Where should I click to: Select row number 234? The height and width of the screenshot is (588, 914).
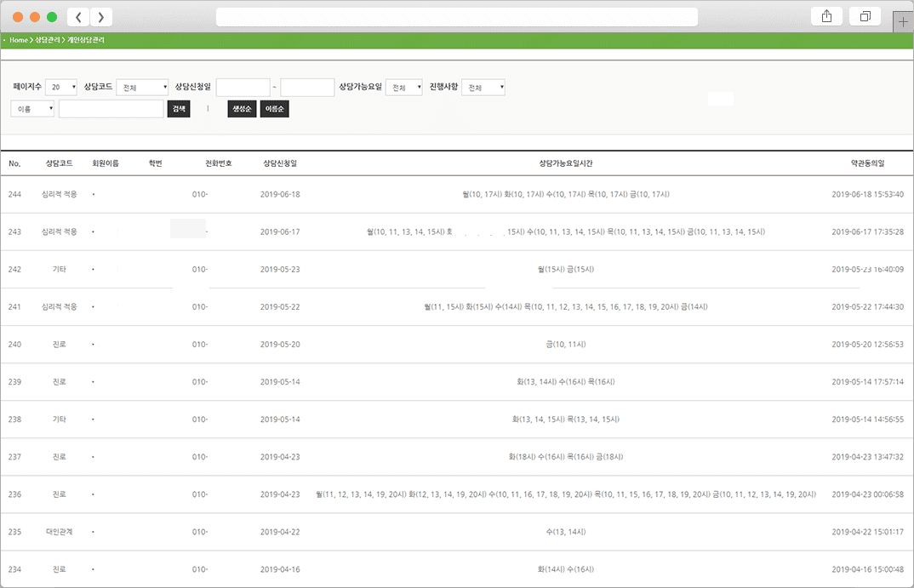point(14,569)
